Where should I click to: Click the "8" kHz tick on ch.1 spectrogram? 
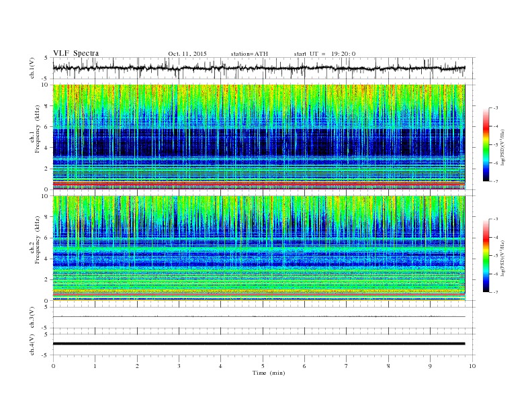(47, 106)
